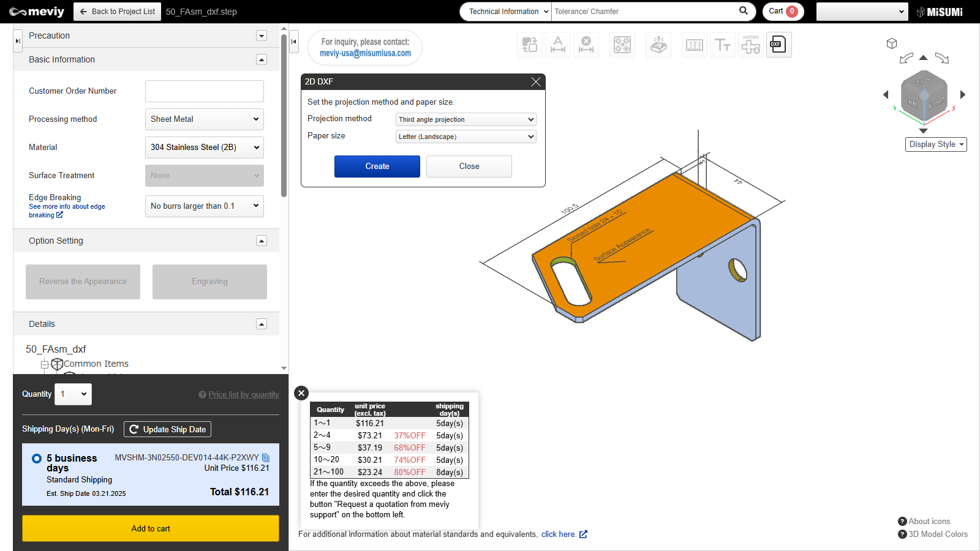Click the meviy logo
Viewport: 980px width, 551px height.
37,12
